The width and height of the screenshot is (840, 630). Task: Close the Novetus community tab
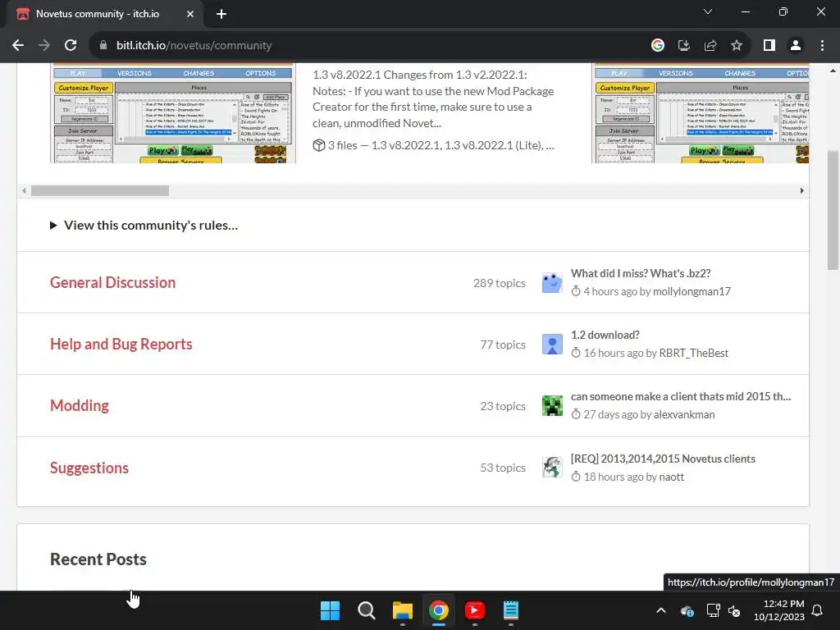click(190, 14)
